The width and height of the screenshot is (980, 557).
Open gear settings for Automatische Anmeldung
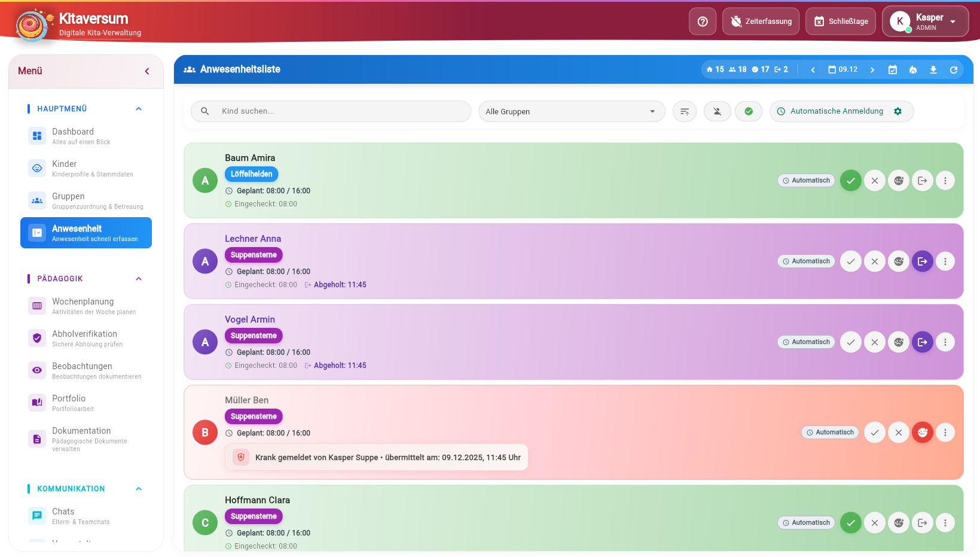[897, 111]
